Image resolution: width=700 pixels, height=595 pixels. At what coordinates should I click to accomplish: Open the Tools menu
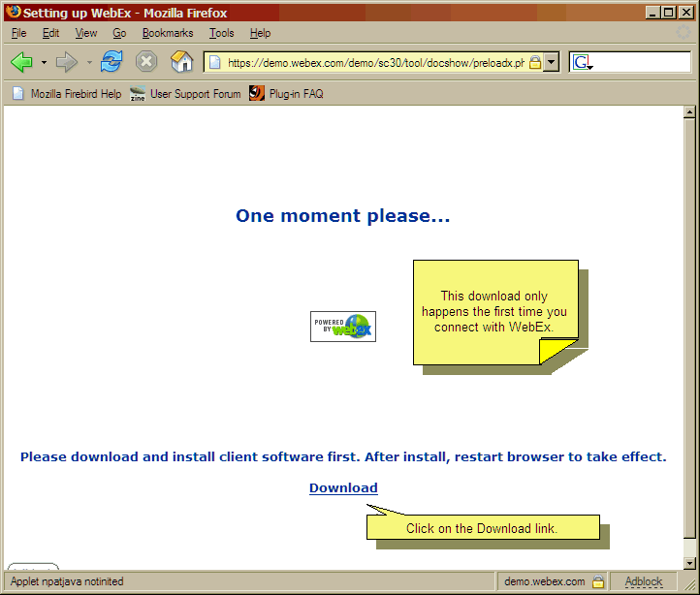click(x=221, y=33)
